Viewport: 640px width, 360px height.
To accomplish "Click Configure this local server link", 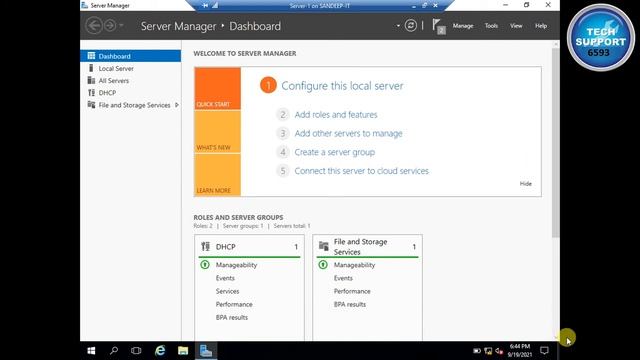I will tap(342, 86).
